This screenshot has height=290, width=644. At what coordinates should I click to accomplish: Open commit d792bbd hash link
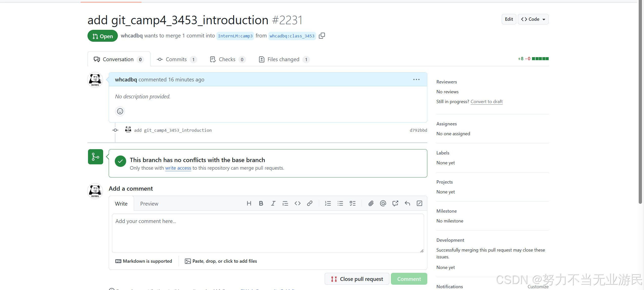coord(418,130)
